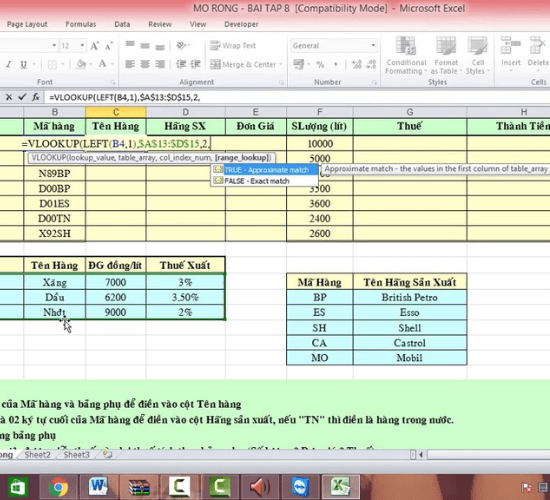Screen dimensions: 550x500
Task: Open Conditional Formatting menu
Action: (x=406, y=55)
